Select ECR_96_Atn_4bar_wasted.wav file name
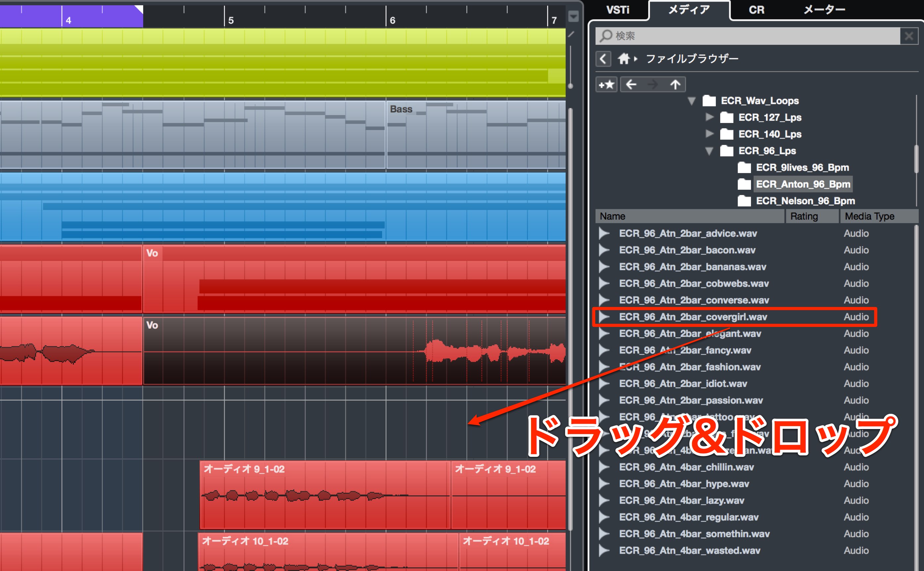The height and width of the screenshot is (571, 924). tap(690, 550)
